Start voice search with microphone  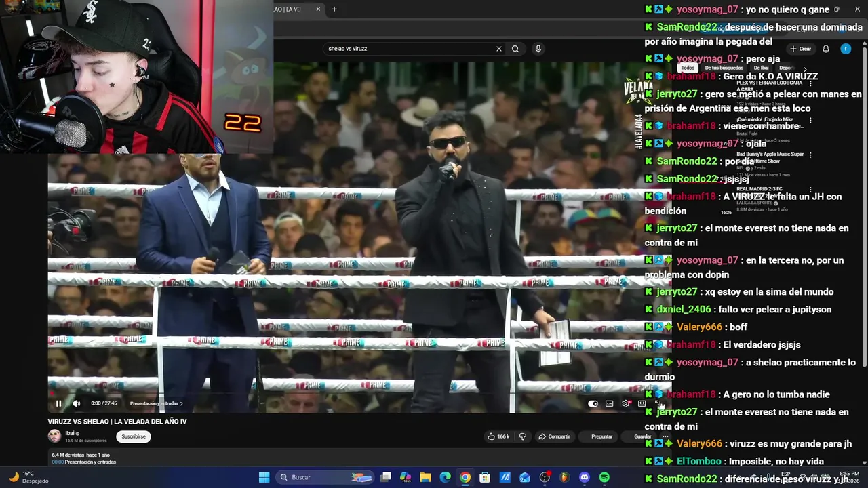click(538, 49)
